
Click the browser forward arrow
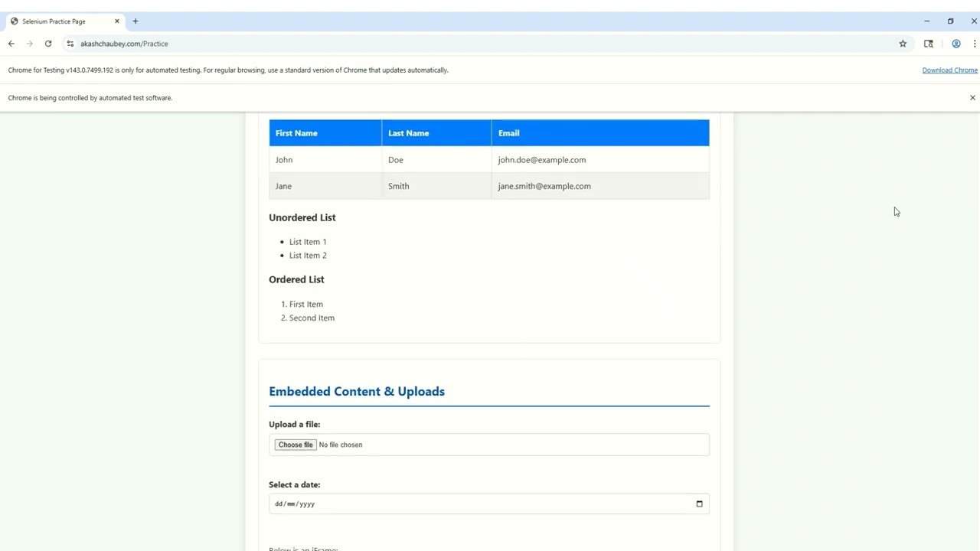click(x=30, y=44)
